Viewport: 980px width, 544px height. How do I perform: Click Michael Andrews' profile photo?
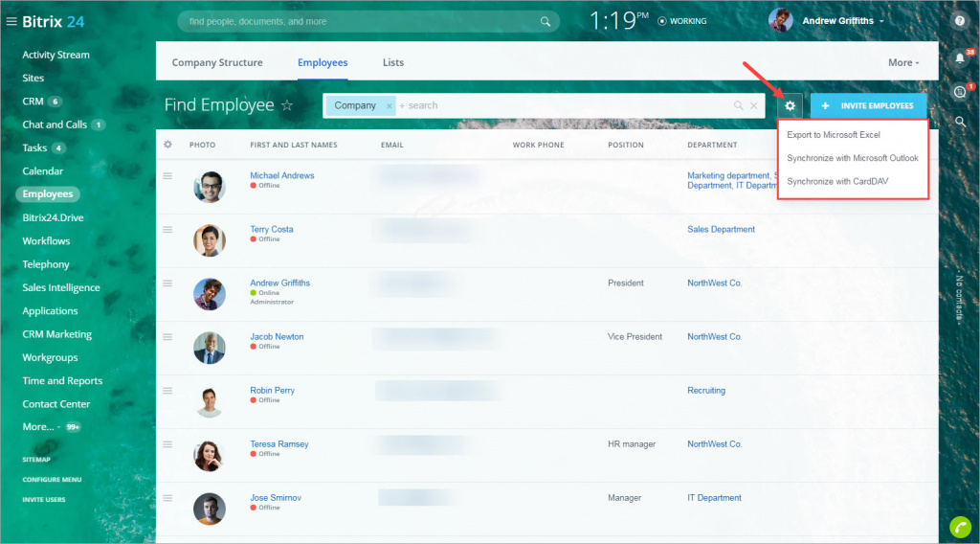click(210, 187)
